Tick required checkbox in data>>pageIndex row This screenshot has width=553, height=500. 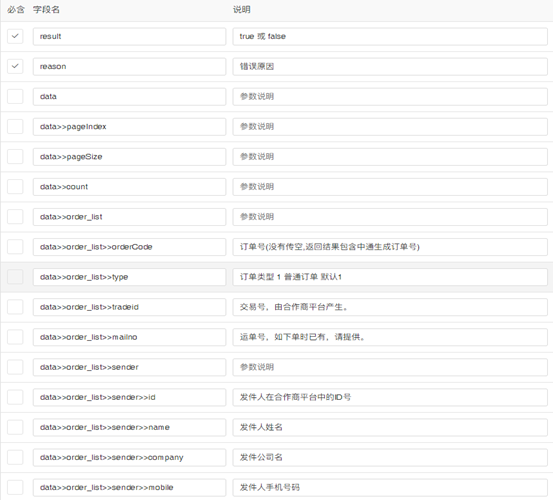coord(15,127)
